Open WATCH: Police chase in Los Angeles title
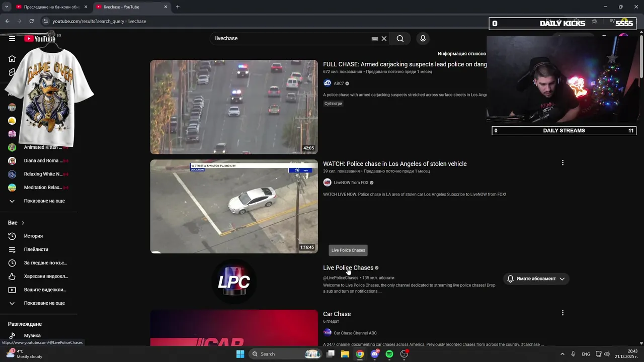Screen dimensions: 644x362 (x=395, y=164)
